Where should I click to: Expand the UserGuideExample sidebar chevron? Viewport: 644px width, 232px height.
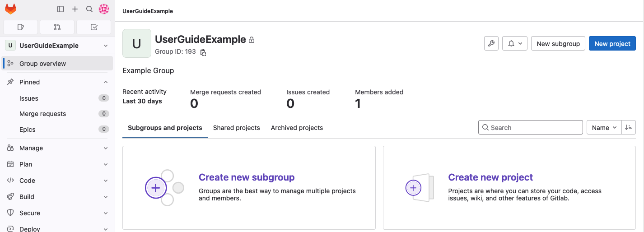coord(106,46)
